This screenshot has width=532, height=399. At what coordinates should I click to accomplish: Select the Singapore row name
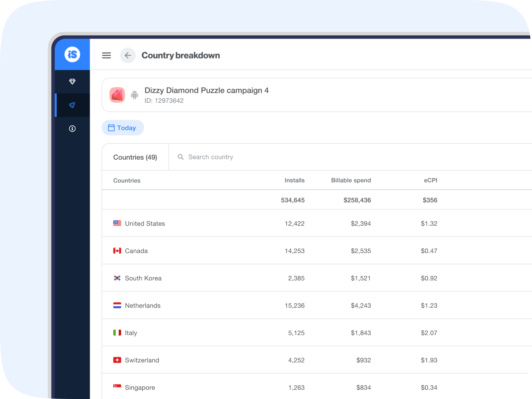(140, 387)
